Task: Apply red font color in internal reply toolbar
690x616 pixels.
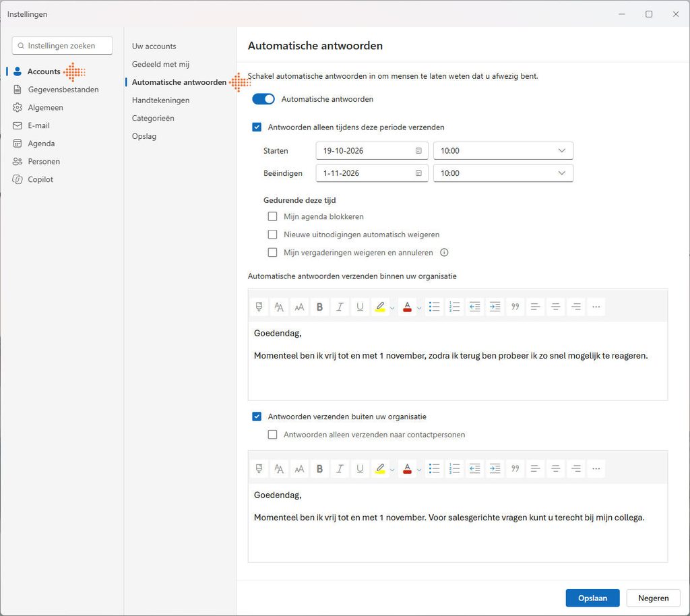Action: point(407,307)
